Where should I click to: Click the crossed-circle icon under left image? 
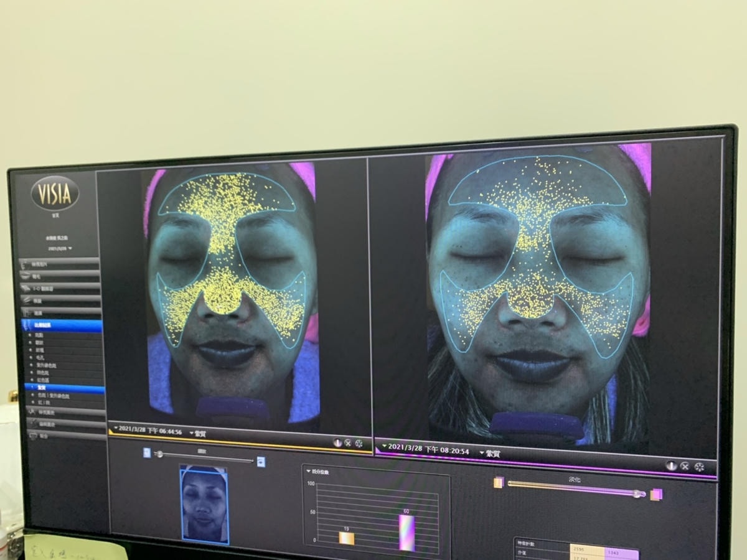pos(348,443)
